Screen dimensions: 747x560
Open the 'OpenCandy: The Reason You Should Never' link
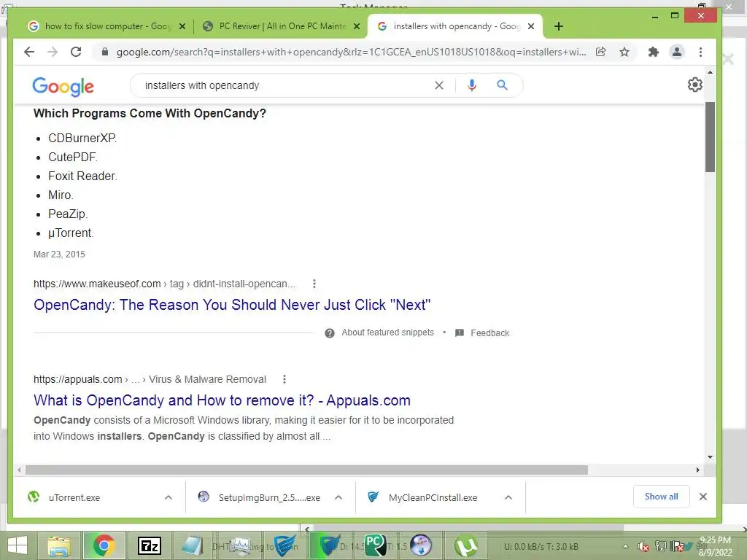point(232,305)
